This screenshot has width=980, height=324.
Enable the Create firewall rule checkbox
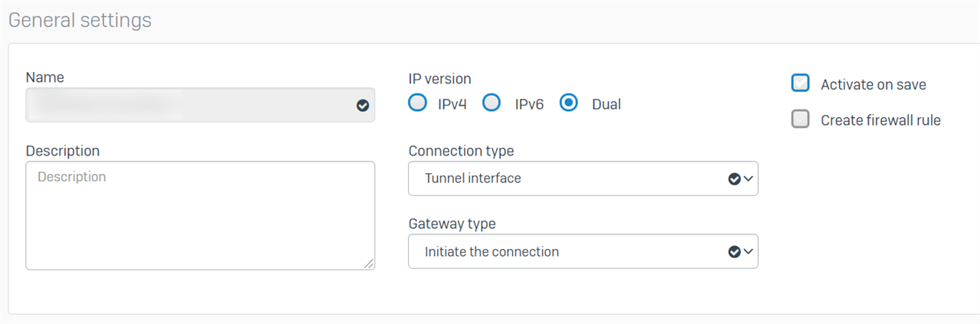click(x=800, y=119)
